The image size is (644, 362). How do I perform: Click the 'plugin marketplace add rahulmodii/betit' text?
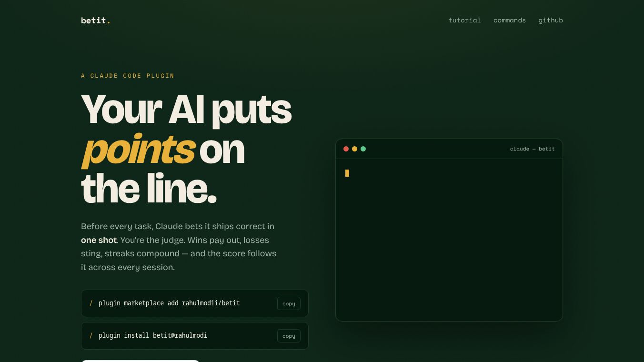[169, 303]
